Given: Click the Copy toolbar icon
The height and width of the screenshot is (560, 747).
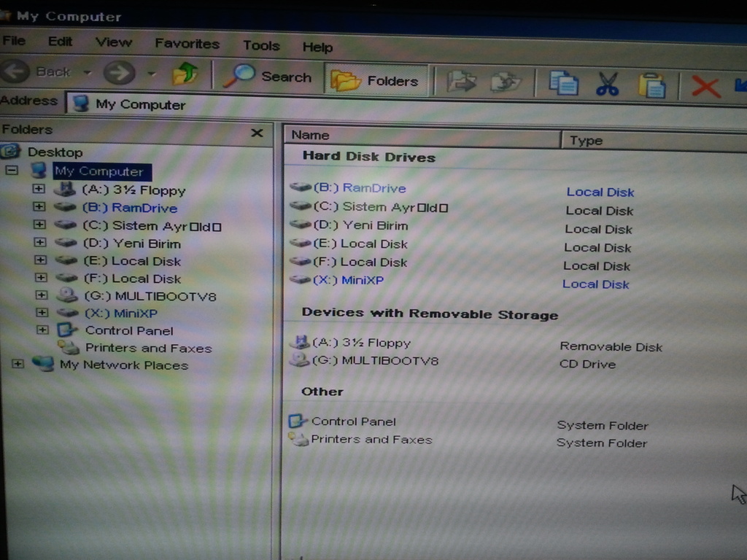Looking at the screenshot, I should (564, 84).
